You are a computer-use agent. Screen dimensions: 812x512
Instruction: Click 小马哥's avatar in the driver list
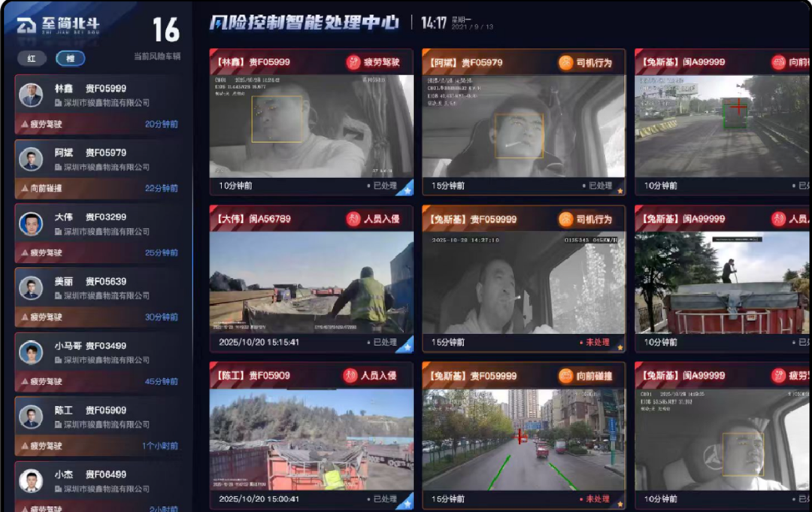point(32,353)
